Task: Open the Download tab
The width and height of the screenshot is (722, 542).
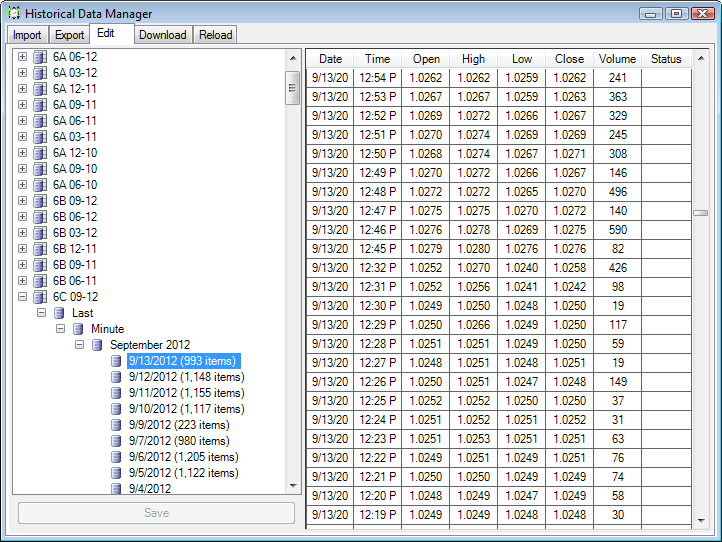Action: (x=163, y=35)
